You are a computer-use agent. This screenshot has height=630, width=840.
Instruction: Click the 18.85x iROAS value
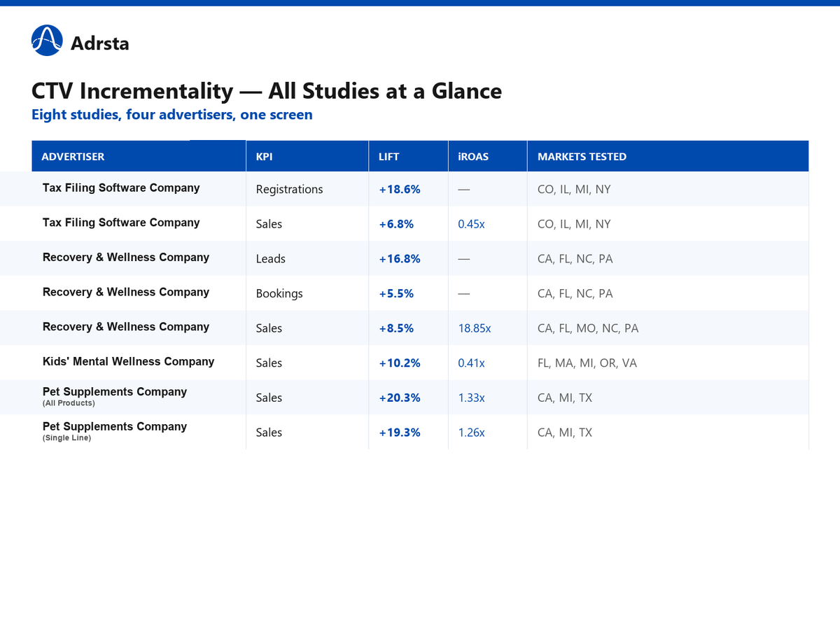point(475,328)
